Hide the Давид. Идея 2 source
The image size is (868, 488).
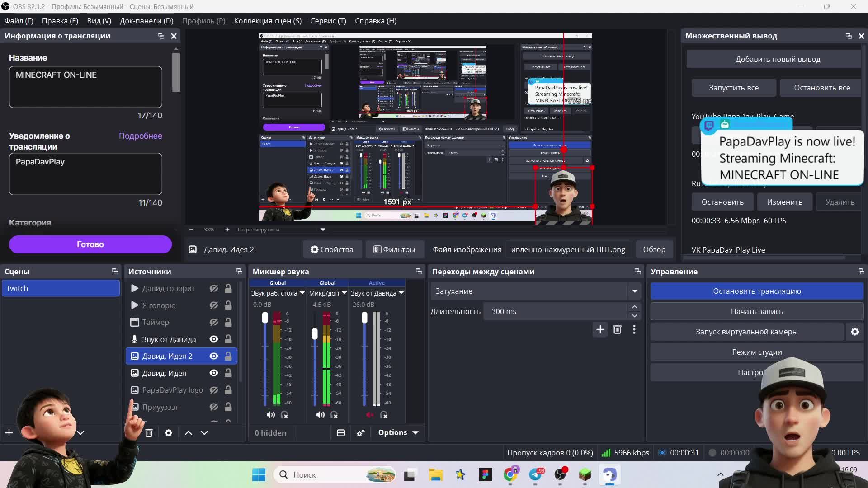tap(214, 356)
